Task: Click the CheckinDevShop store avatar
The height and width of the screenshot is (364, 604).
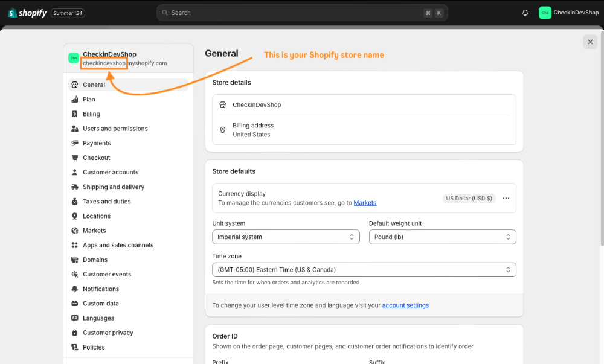Action: (x=74, y=58)
